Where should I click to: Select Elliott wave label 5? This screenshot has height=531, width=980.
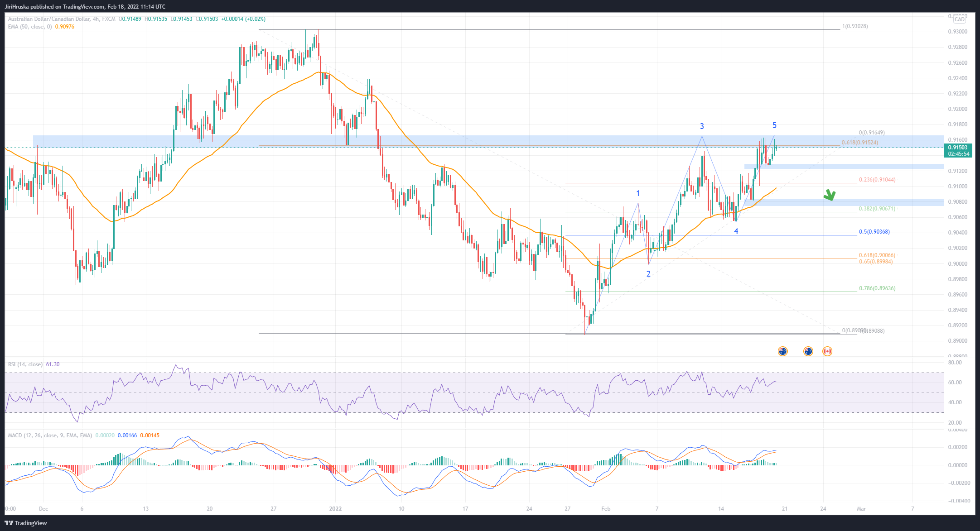[x=774, y=125]
